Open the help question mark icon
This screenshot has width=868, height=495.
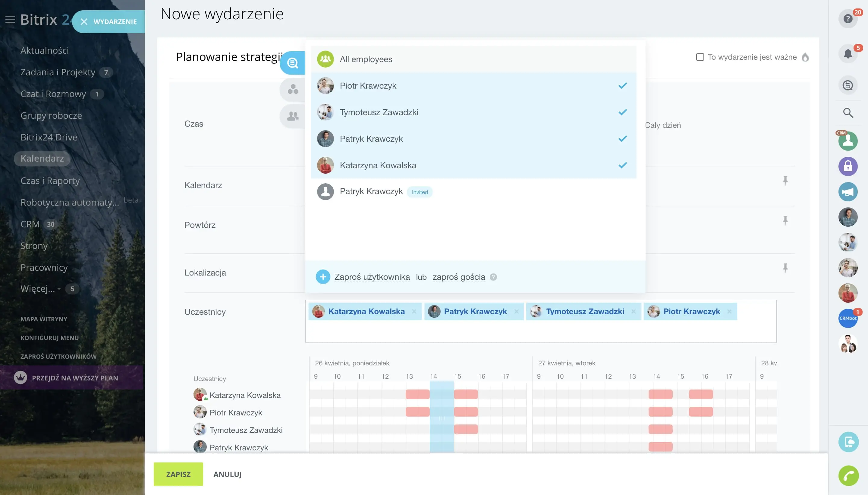click(x=848, y=19)
